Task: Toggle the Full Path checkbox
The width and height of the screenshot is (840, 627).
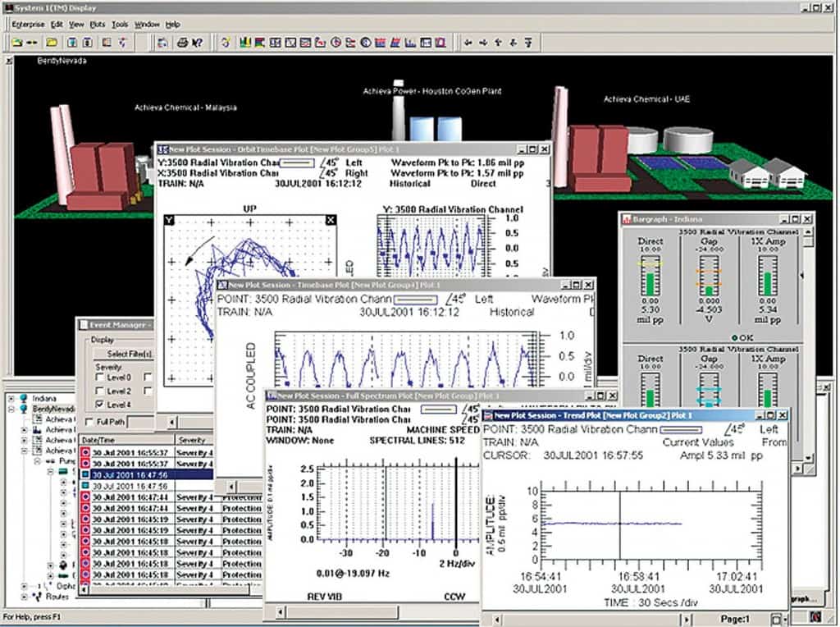Action: [89, 422]
